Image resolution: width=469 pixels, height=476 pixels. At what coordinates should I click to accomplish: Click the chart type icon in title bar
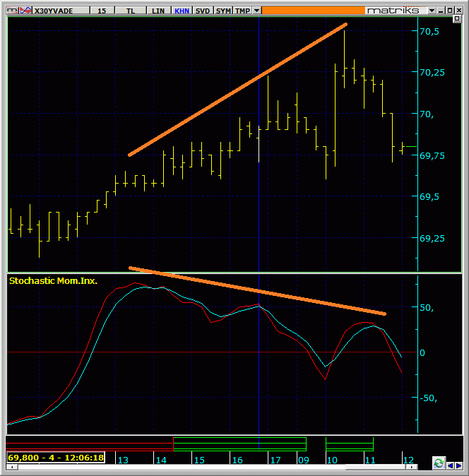(x=11, y=11)
